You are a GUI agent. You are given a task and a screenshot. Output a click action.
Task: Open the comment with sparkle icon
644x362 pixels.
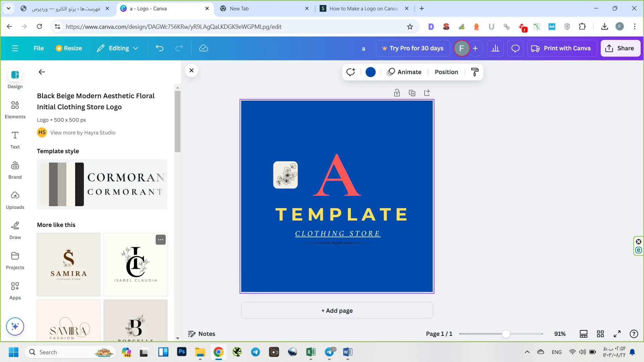(351, 72)
